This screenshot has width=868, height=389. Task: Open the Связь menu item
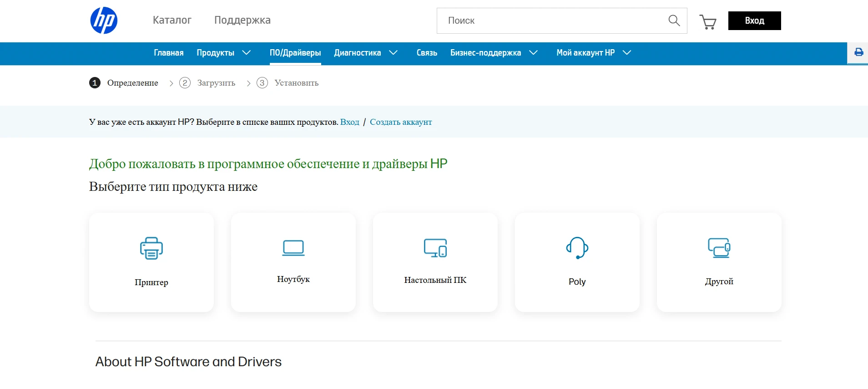(427, 53)
